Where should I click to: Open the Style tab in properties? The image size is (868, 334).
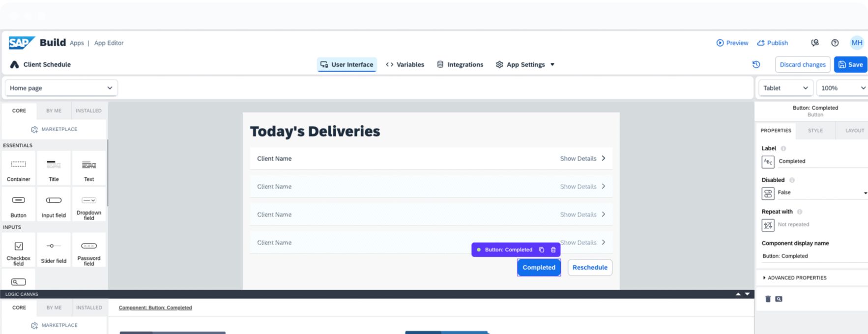click(x=815, y=130)
